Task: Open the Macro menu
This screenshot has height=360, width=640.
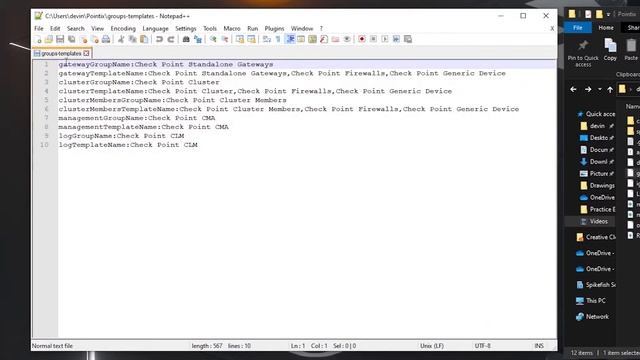Action: tap(232, 29)
